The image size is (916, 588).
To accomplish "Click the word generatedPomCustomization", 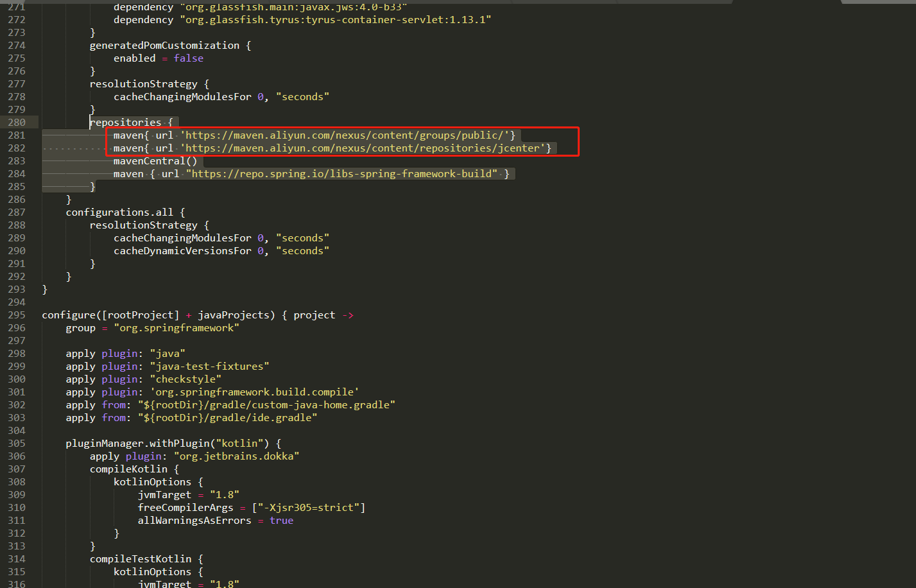I will (x=164, y=46).
